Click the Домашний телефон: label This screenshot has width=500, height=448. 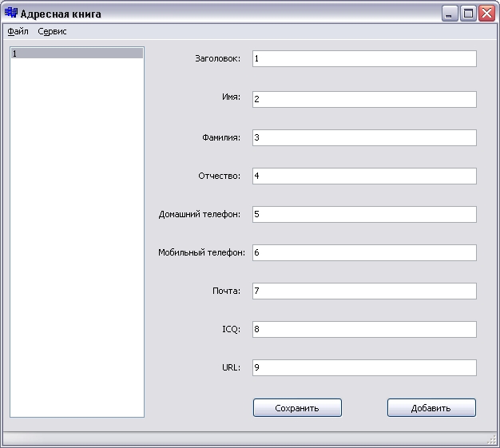click(x=200, y=214)
